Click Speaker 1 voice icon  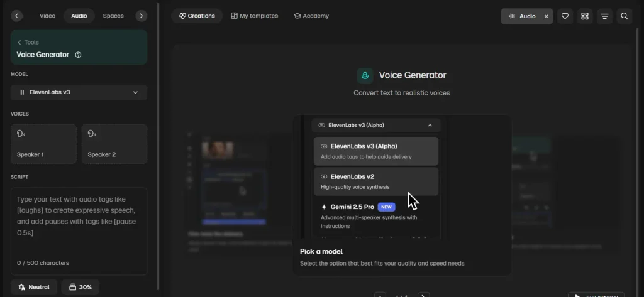pyautogui.click(x=21, y=134)
